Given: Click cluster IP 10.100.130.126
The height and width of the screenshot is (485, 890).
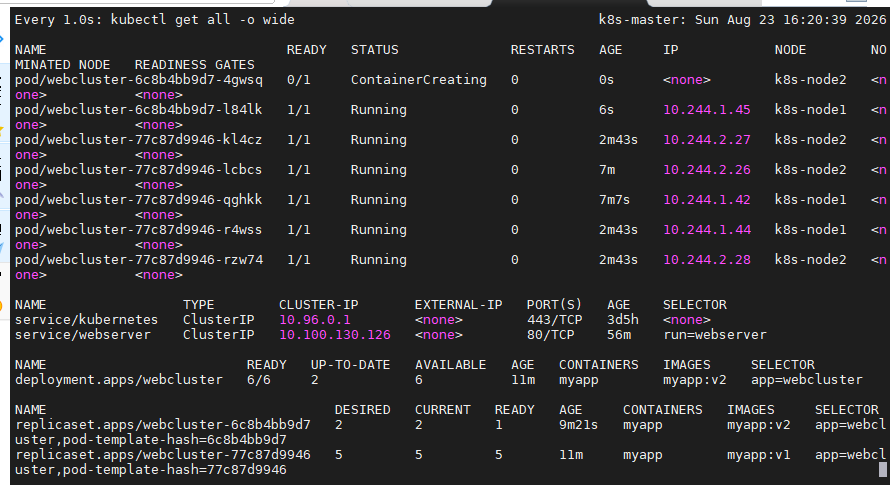Looking at the screenshot, I should [x=335, y=335].
